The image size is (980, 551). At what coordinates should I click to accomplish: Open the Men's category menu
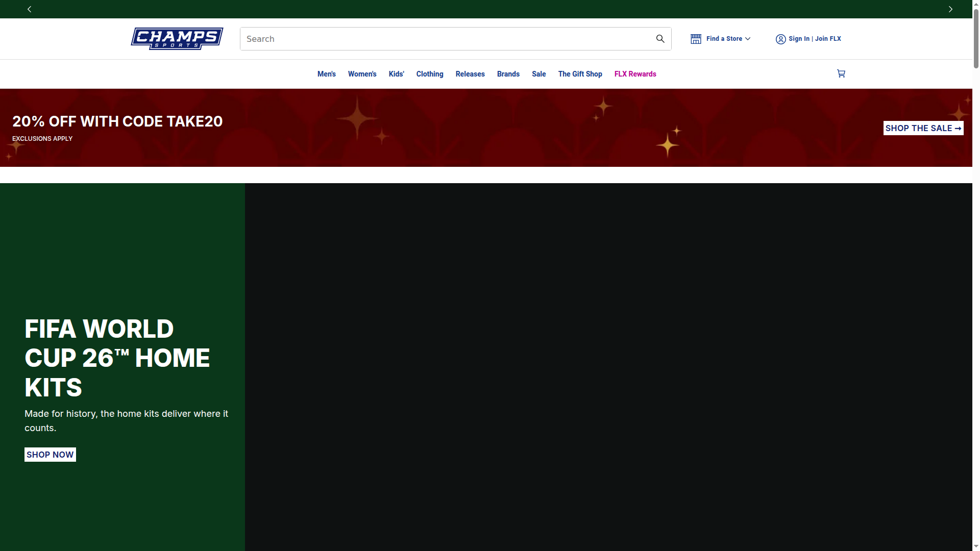[326, 74]
